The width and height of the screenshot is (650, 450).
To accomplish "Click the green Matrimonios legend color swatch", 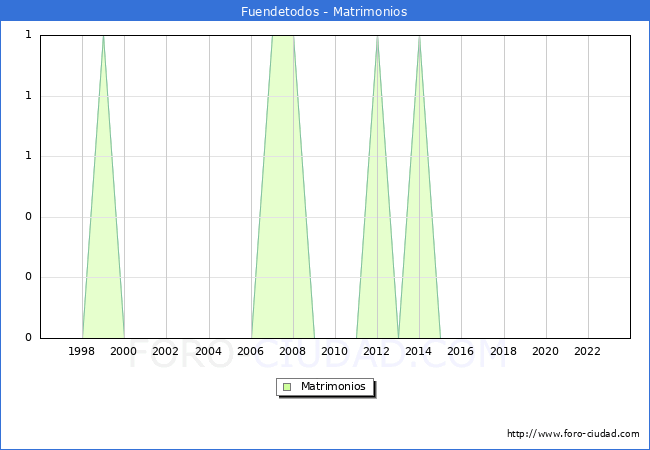I will 287,387.
